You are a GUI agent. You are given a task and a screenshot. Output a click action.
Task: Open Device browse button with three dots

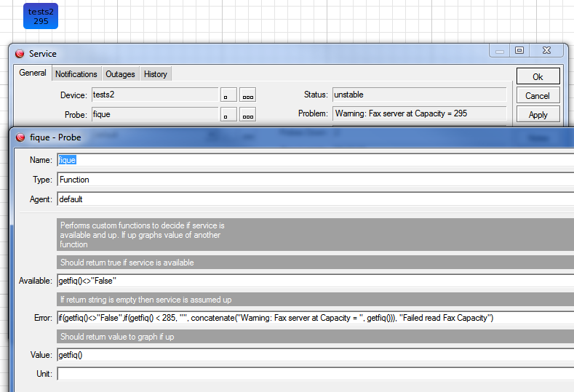(248, 95)
